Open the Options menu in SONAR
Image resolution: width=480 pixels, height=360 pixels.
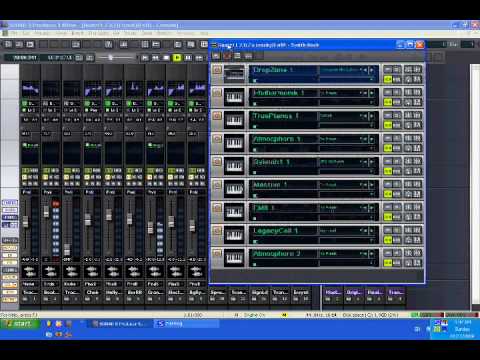point(164,33)
